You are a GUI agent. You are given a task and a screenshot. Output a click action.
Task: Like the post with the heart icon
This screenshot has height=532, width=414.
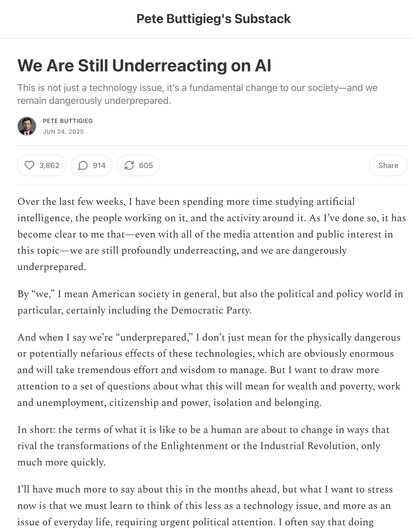pos(29,165)
